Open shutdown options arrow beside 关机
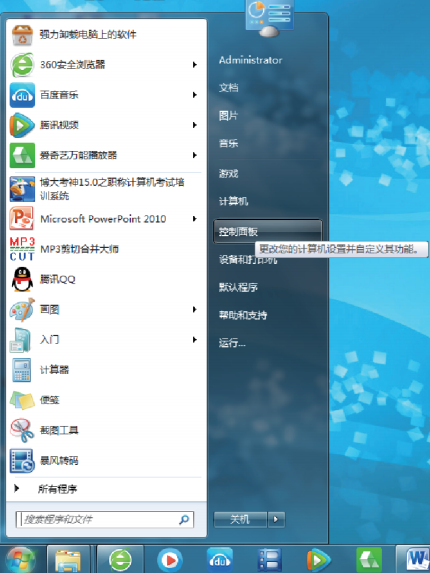This screenshot has width=430, height=573. coord(276,519)
